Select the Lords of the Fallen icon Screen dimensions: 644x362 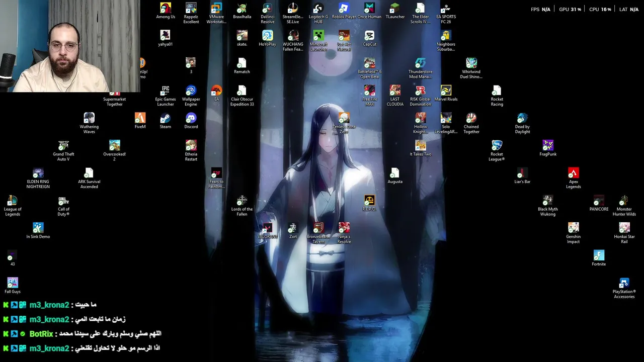(x=242, y=206)
